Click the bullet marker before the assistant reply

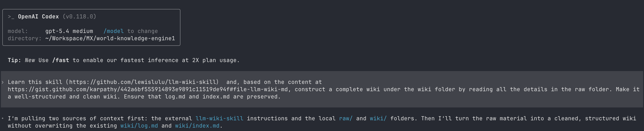pyautogui.click(x=3, y=118)
